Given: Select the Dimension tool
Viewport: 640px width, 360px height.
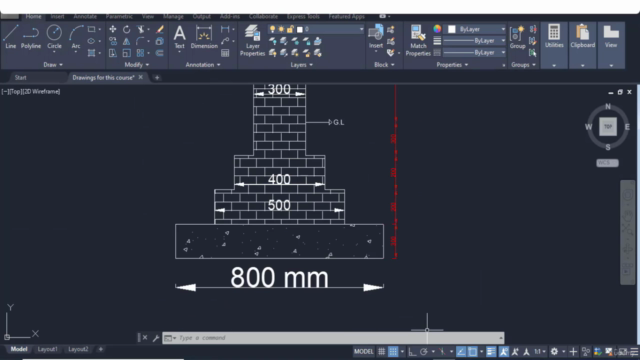Looking at the screenshot, I should tap(204, 37).
